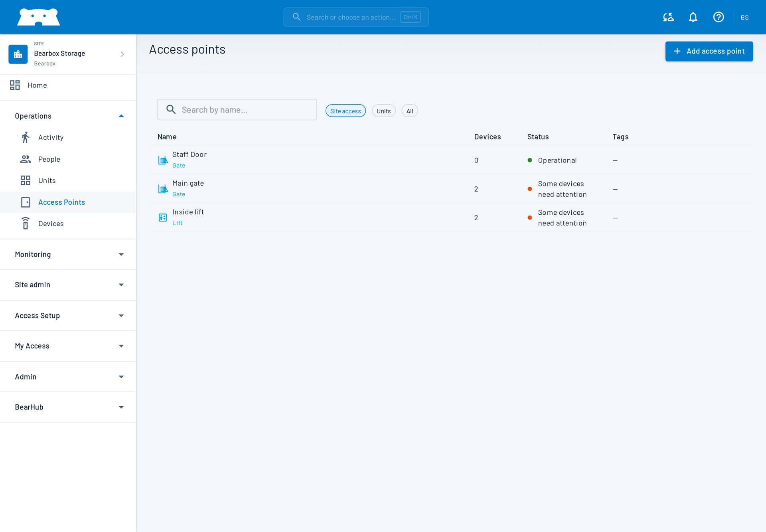The image size is (766, 532).
Task: Focus the Search by name field
Action: pyautogui.click(x=237, y=109)
